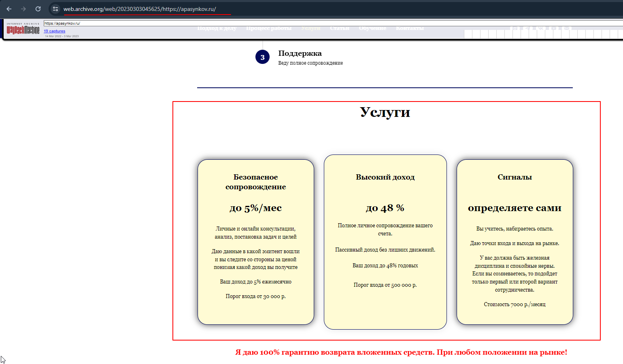Reload the page with the refresh icon
Image resolution: width=623 pixels, height=364 pixels.
(x=38, y=9)
